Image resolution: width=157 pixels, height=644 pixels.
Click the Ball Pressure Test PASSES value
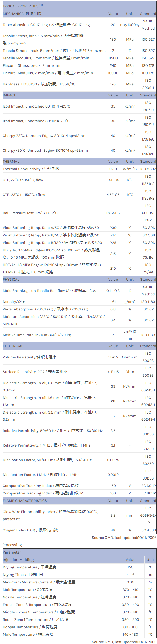coord(113,213)
